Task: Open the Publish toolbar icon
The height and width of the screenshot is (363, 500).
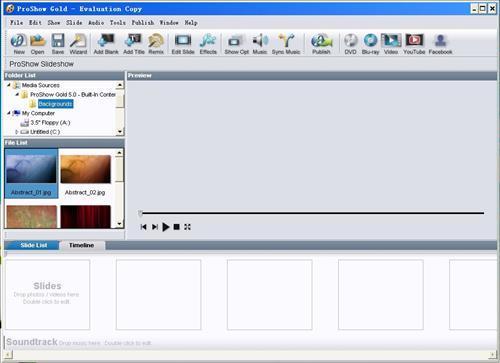Action: tap(321, 44)
